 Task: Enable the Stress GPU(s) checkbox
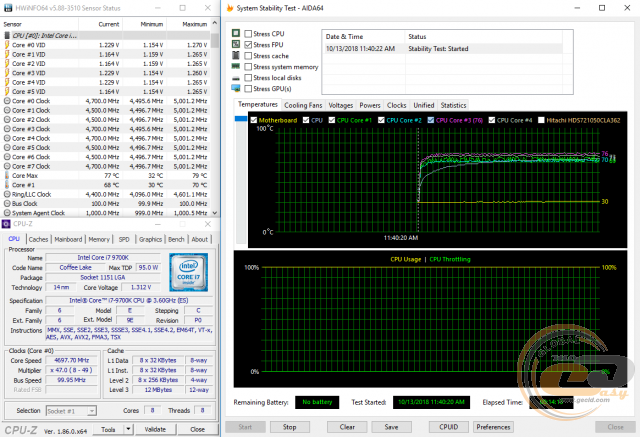click(x=248, y=89)
